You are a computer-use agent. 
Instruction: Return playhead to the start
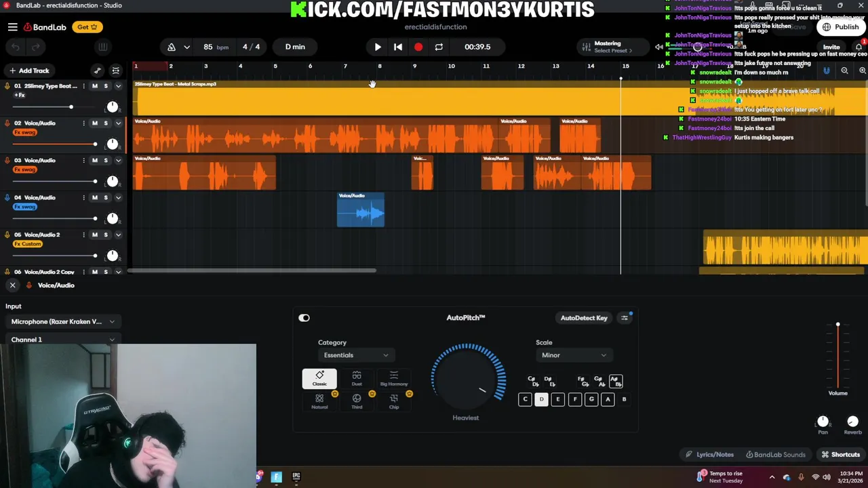(x=398, y=47)
